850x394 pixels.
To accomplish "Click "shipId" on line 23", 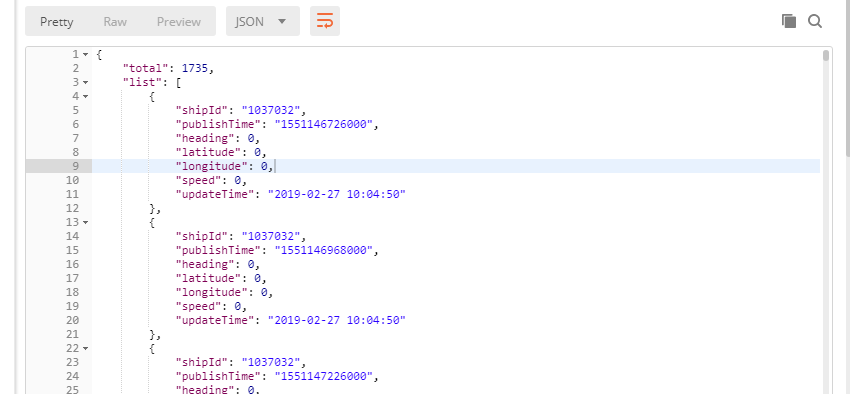I will 202,363.
